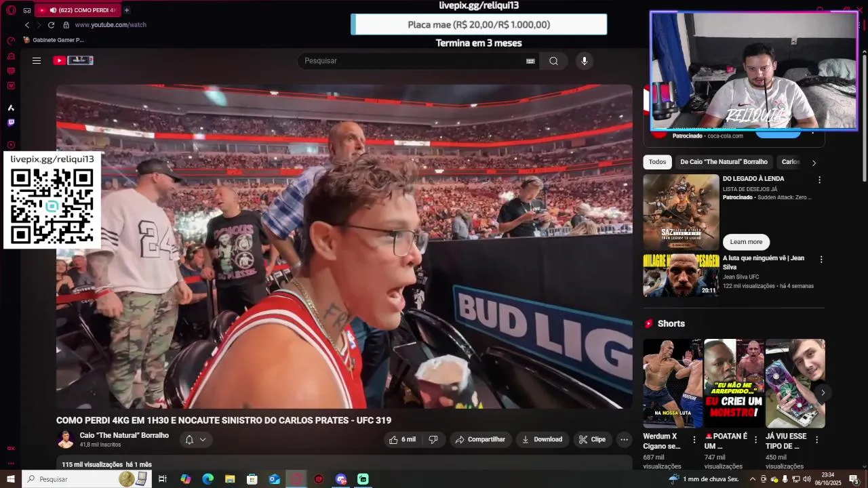Open JÁ VIU ESSE TIPO short thumbnail
Image resolution: width=868 pixels, height=488 pixels.
pos(795,383)
